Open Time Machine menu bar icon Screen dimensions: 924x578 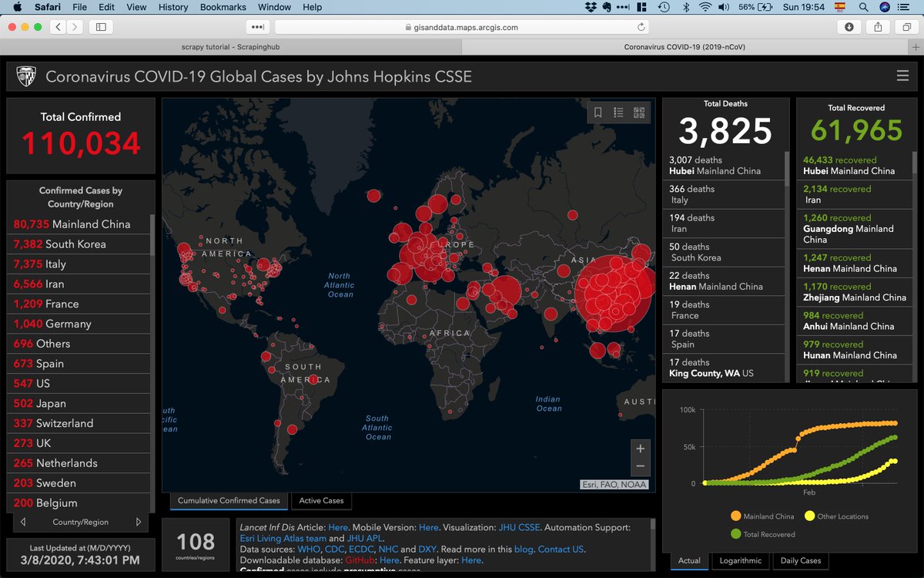click(x=664, y=7)
